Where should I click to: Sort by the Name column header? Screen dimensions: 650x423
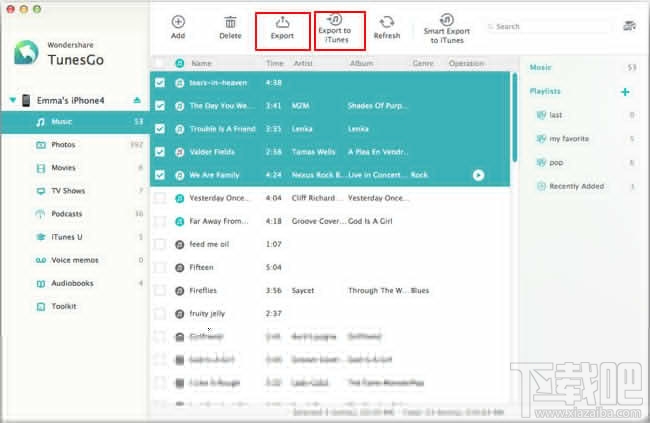[201, 63]
